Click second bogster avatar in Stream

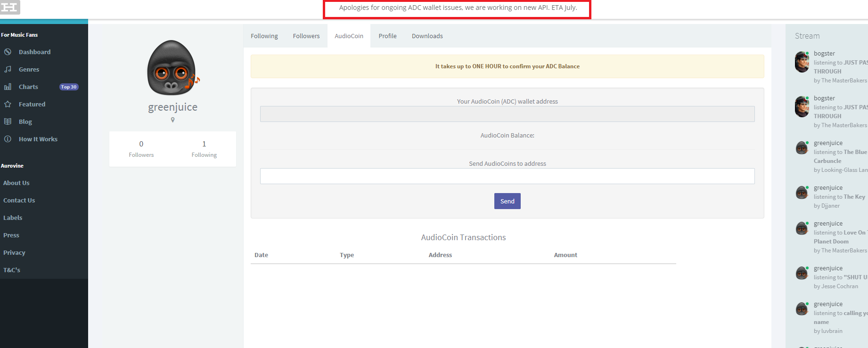click(x=802, y=106)
